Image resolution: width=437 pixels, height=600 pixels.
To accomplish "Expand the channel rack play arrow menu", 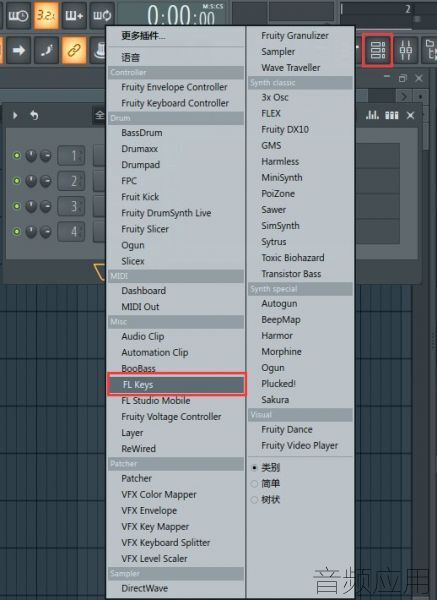I will (x=15, y=115).
